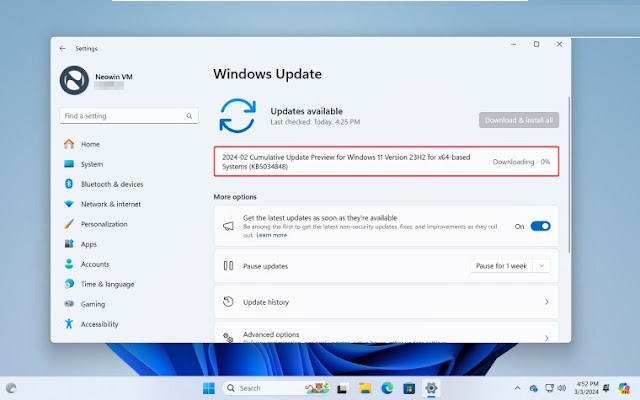The image size is (640, 400).
Task: Select the System monitor icon
Action: click(69, 164)
